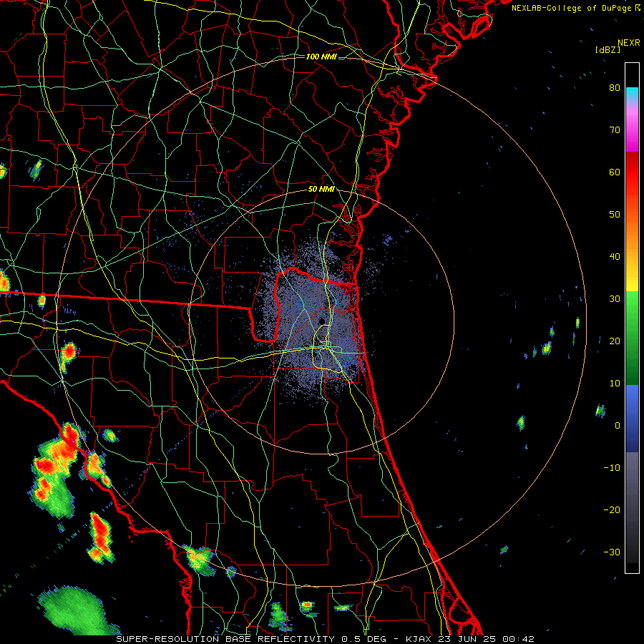The width and height of the screenshot is (644, 644).
Task: Click the 70 value on the dBZ scale
Action: point(615,130)
